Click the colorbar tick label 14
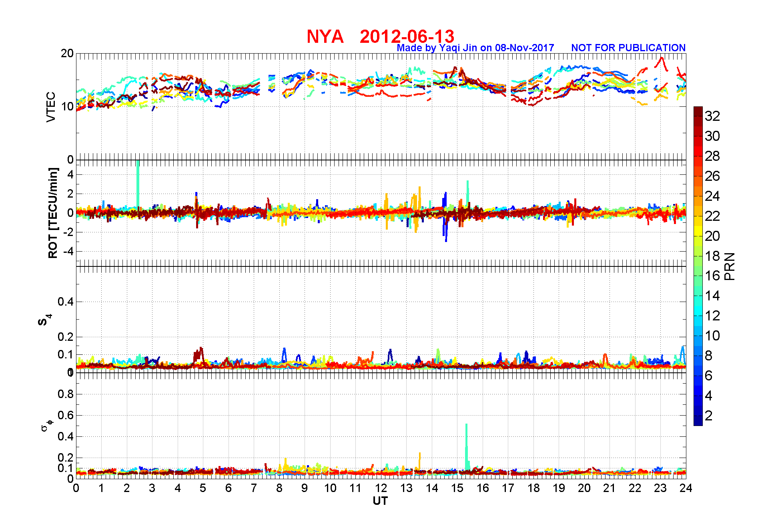 (x=712, y=296)
